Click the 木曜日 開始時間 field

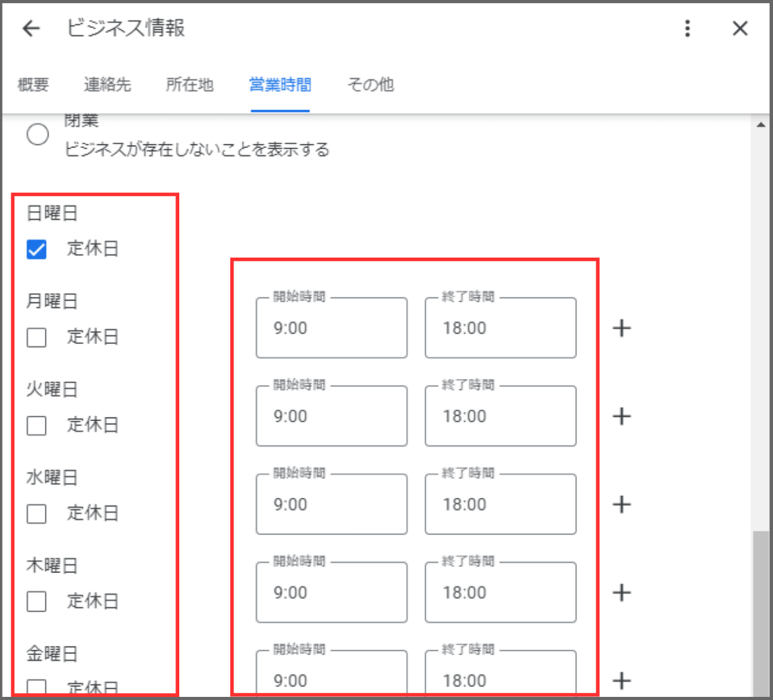[332, 592]
